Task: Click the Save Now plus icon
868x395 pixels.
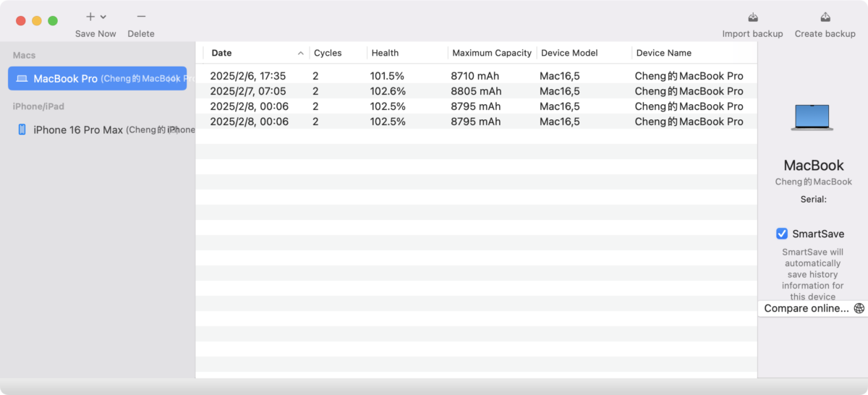Action: coord(90,17)
